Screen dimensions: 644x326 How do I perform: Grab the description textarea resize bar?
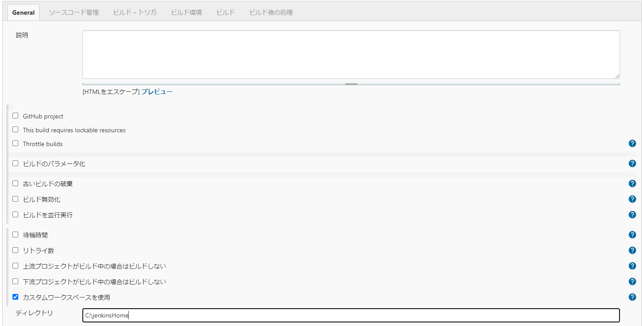click(351, 83)
